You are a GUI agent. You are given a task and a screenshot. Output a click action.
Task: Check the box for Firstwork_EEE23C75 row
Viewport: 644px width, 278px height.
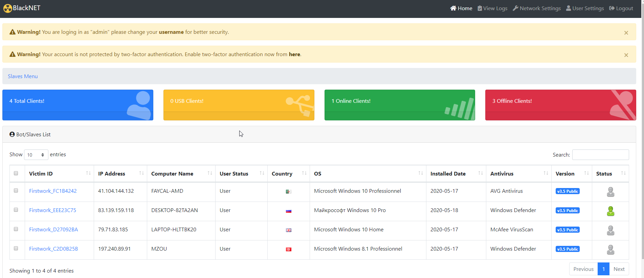tap(16, 210)
